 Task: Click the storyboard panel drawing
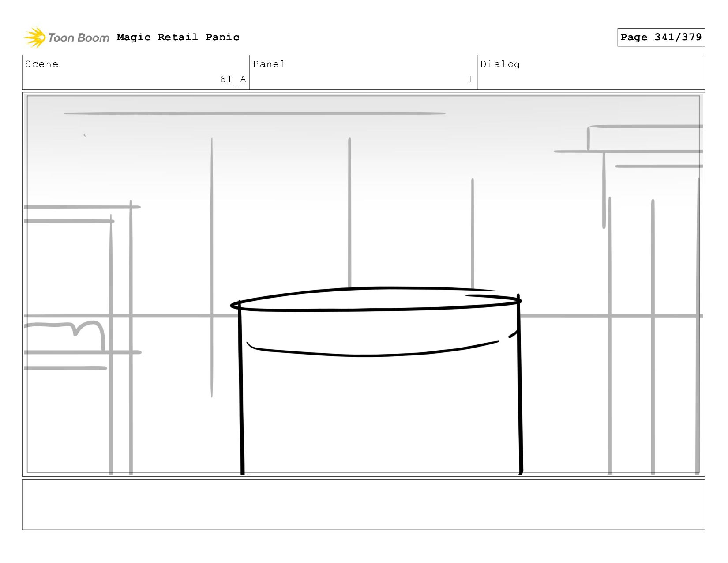364,284
